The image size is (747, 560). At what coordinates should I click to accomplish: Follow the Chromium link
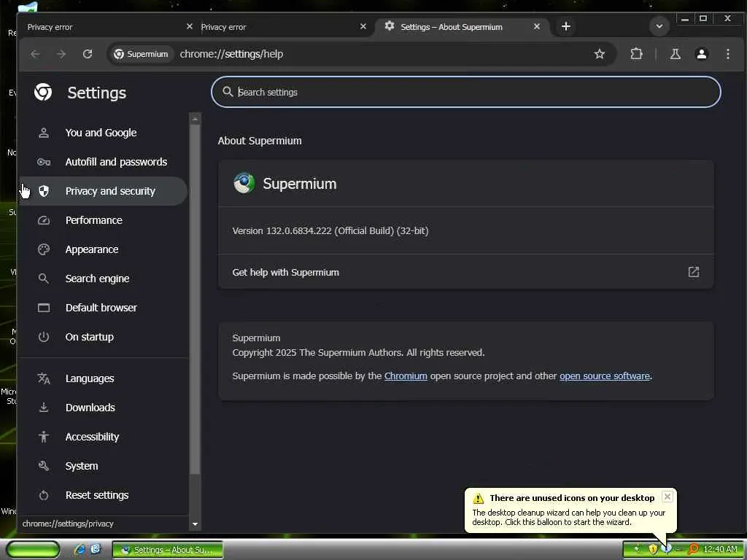point(406,376)
